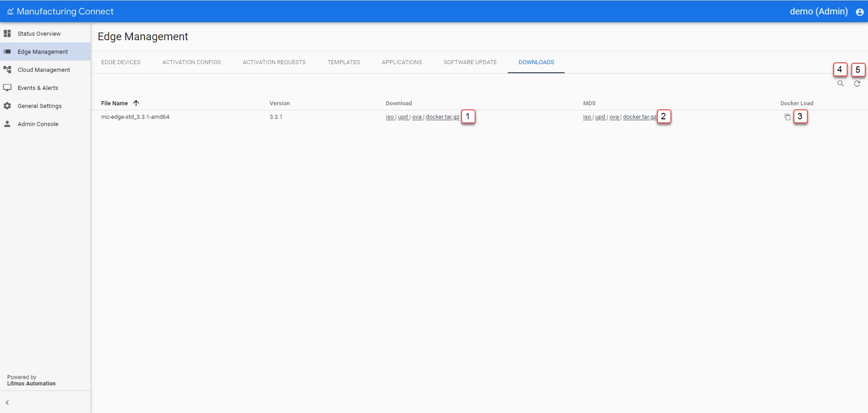Image resolution: width=868 pixels, height=413 pixels.
Task: Open the MD5 ova checksum link
Action: coord(614,117)
